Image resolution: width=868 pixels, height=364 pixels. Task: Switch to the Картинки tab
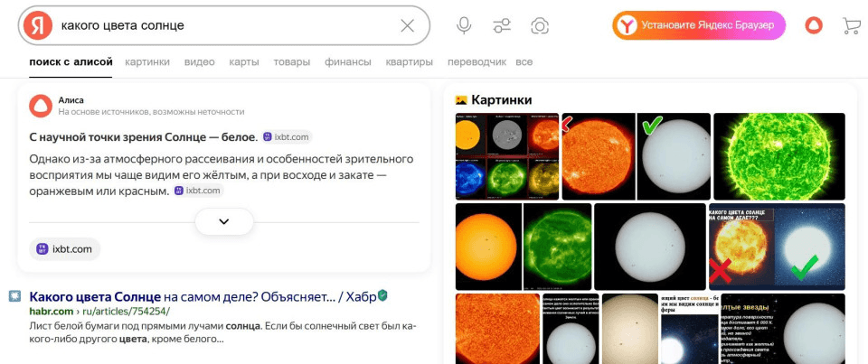click(147, 62)
